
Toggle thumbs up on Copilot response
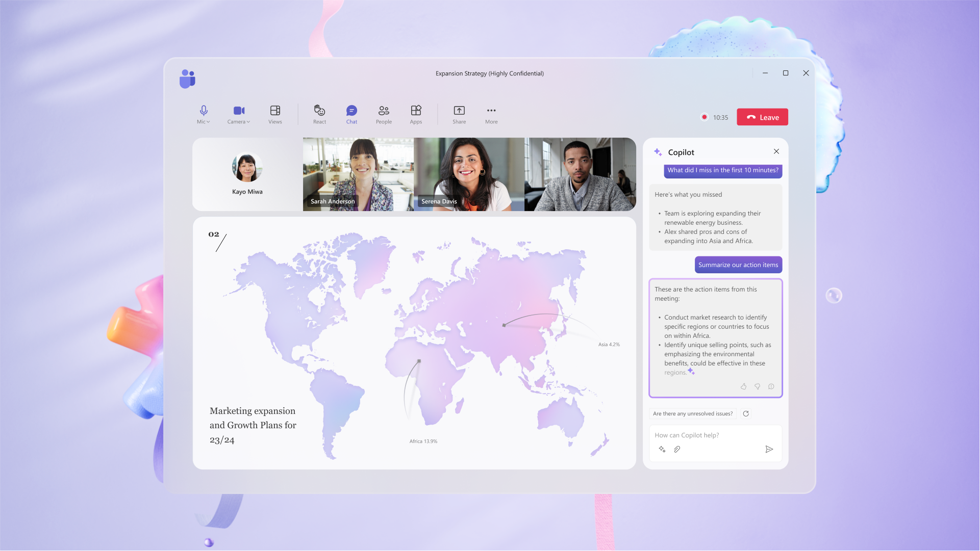[x=743, y=386]
